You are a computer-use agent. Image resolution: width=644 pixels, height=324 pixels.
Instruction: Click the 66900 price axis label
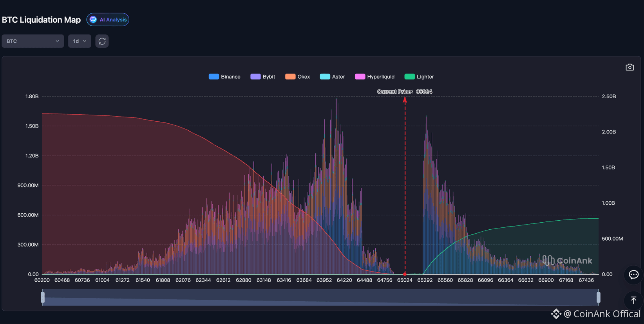[546, 280]
